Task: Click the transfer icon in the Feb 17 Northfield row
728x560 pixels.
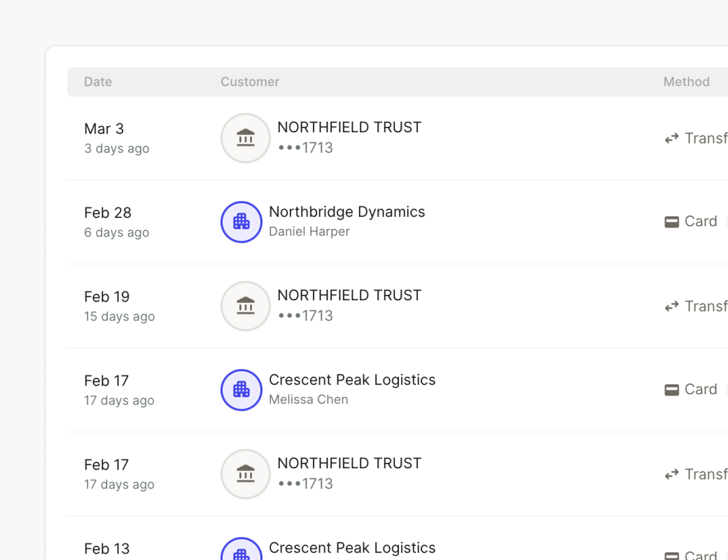Action: [x=672, y=475]
